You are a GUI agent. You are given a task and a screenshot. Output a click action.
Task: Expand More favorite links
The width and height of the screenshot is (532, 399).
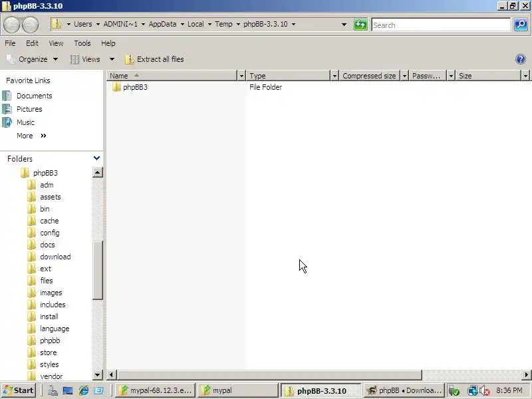click(31, 136)
